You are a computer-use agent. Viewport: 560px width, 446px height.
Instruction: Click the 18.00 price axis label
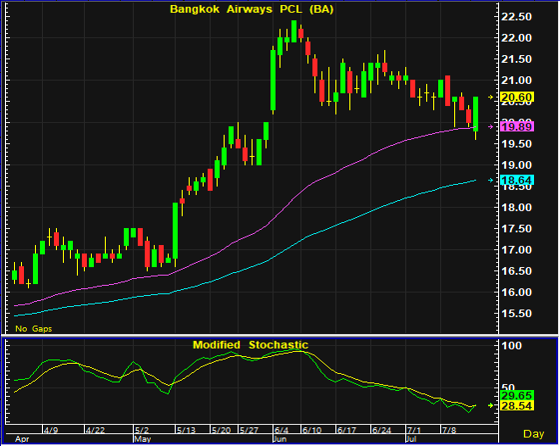pos(516,207)
